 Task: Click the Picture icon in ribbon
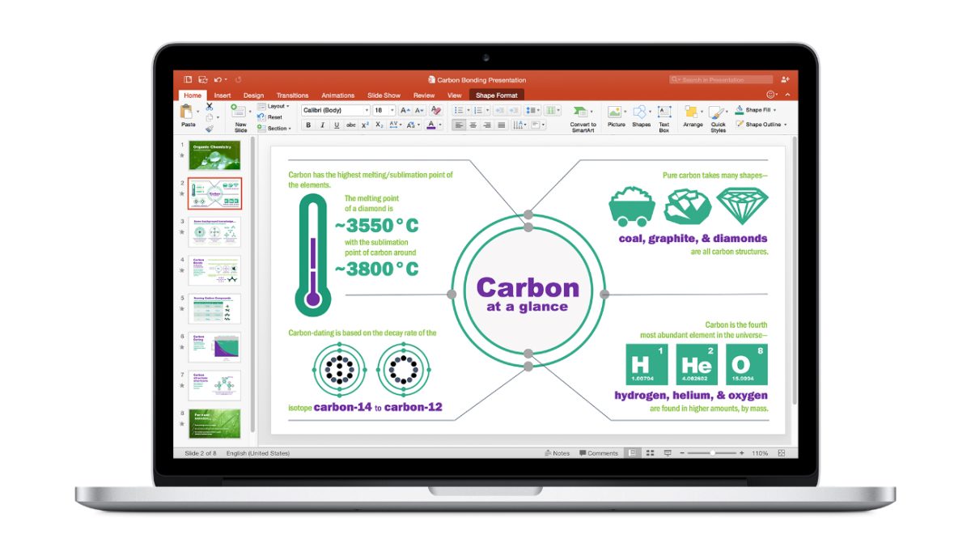click(x=616, y=113)
